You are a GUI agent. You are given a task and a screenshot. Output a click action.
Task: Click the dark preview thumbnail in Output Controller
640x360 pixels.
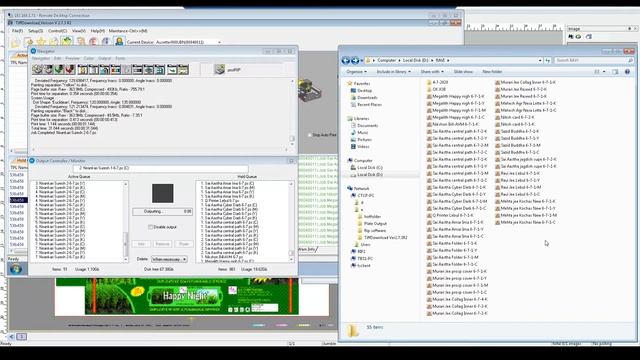[x=162, y=193]
